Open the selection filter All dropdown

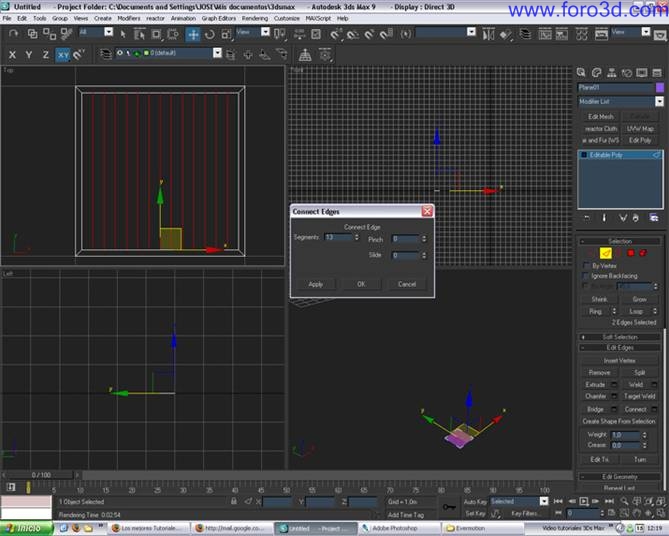point(108,32)
